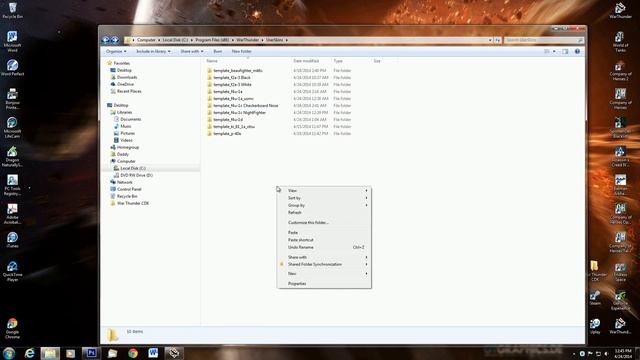Open Uplay desktop shortcut
This screenshot has width=640, height=360.
(595, 326)
